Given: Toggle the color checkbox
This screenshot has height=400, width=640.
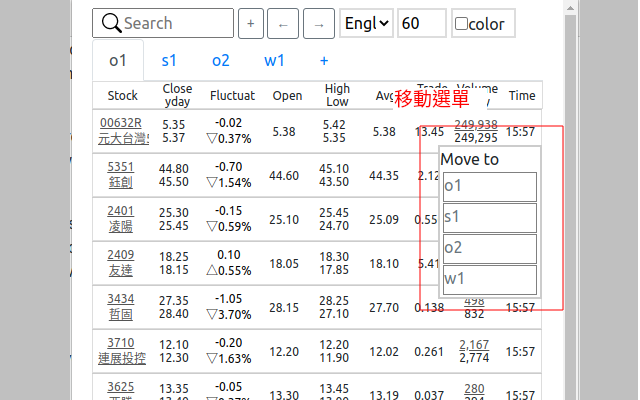Looking at the screenshot, I should pos(461,23).
